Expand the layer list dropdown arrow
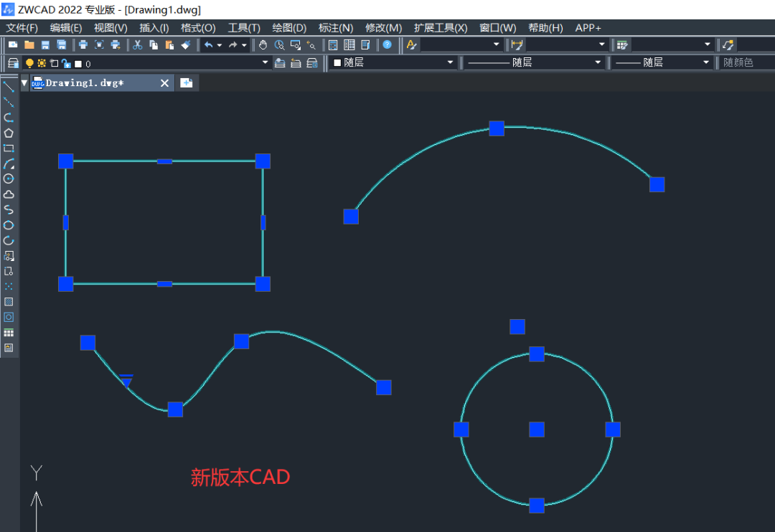 tap(265, 62)
